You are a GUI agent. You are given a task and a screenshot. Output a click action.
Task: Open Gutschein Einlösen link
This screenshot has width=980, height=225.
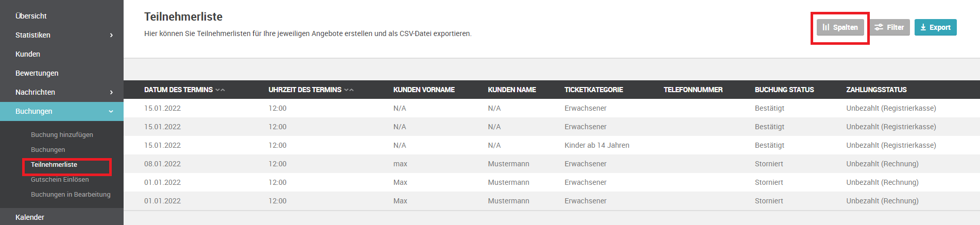[x=60, y=180]
